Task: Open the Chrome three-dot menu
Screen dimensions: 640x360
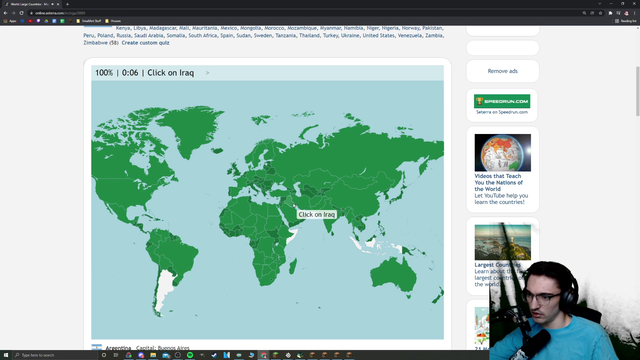Action: (x=635, y=13)
